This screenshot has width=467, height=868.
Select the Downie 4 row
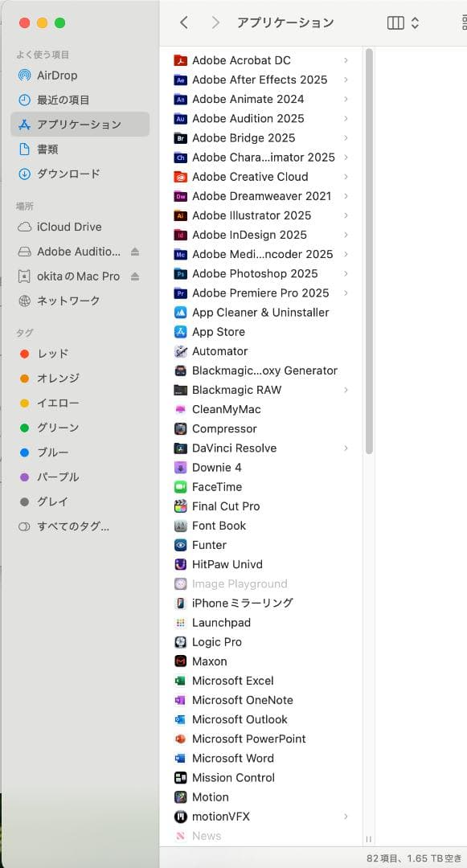pos(262,467)
